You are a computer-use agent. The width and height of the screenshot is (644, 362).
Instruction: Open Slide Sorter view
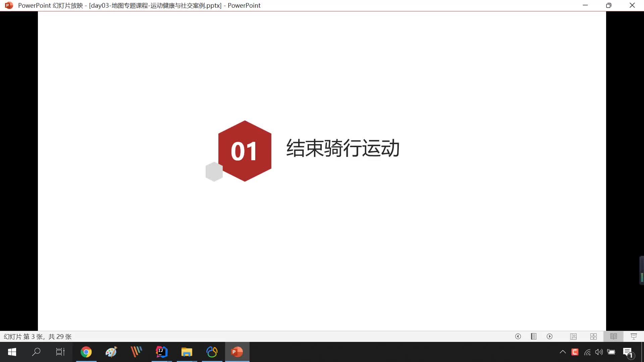click(x=593, y=336)
